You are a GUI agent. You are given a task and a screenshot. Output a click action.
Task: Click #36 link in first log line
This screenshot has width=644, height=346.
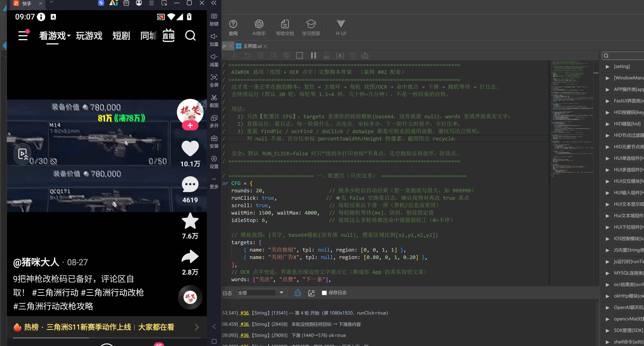244,313
